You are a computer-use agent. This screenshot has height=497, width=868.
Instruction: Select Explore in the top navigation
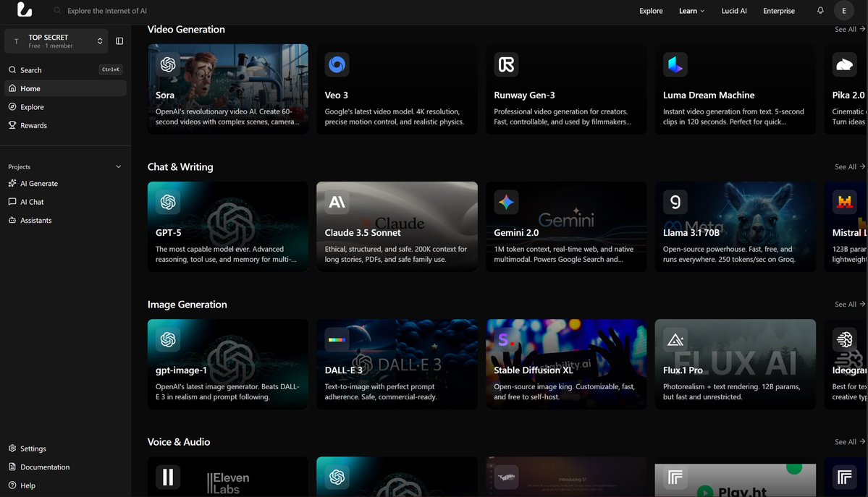click(650, 11)
